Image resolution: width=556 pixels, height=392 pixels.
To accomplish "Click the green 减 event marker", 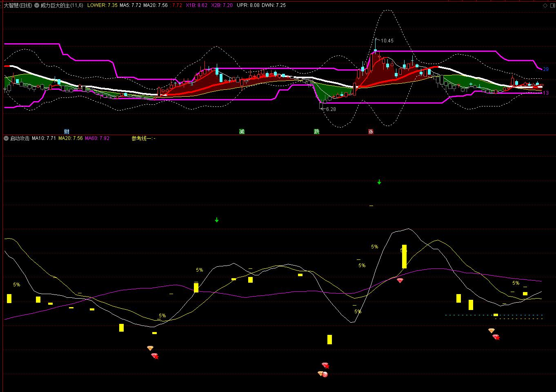I will 242,131.
